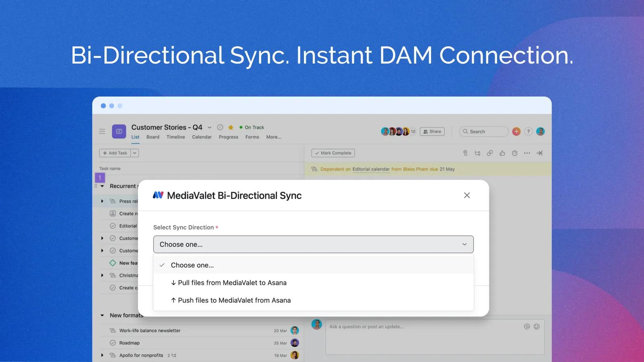Click the 20 Mar due date
The width and height of the screenshot is (644, 362).
click(x=281, y=331)
